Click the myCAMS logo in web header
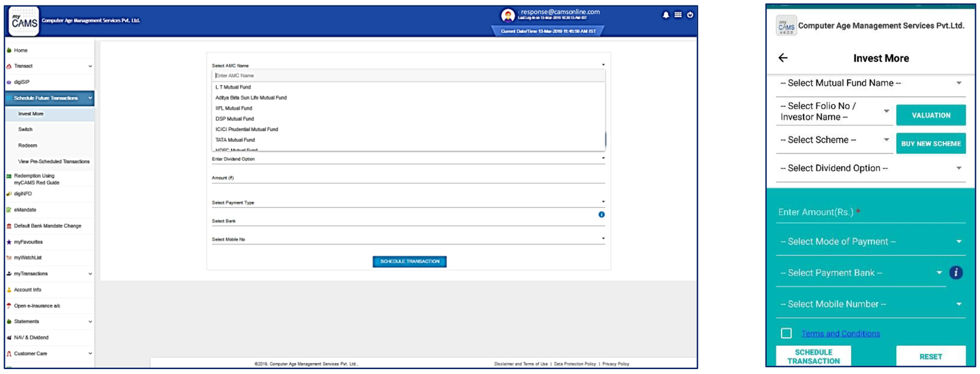980x374 pixels. pyautogui.click(x=24, y=22)
